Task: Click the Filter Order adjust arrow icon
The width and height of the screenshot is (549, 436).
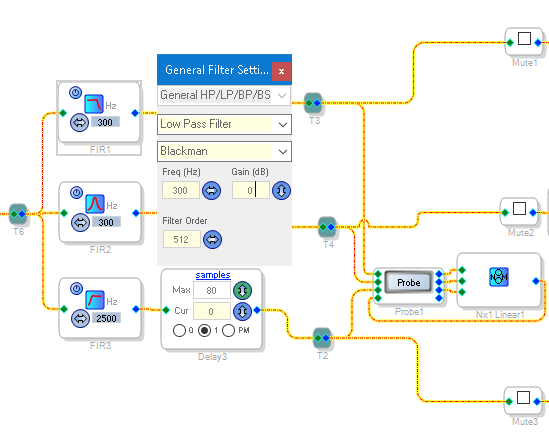Action: coord(213,240)
